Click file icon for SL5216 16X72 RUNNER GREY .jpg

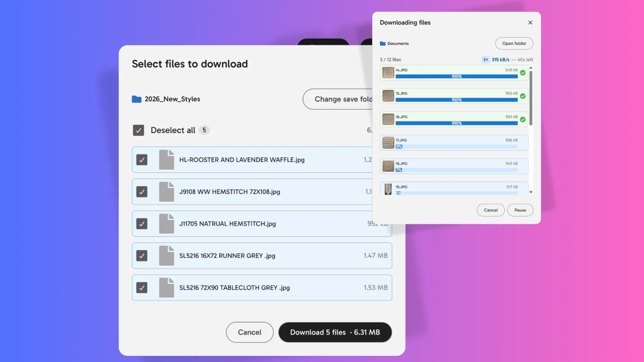pos(166,256)
